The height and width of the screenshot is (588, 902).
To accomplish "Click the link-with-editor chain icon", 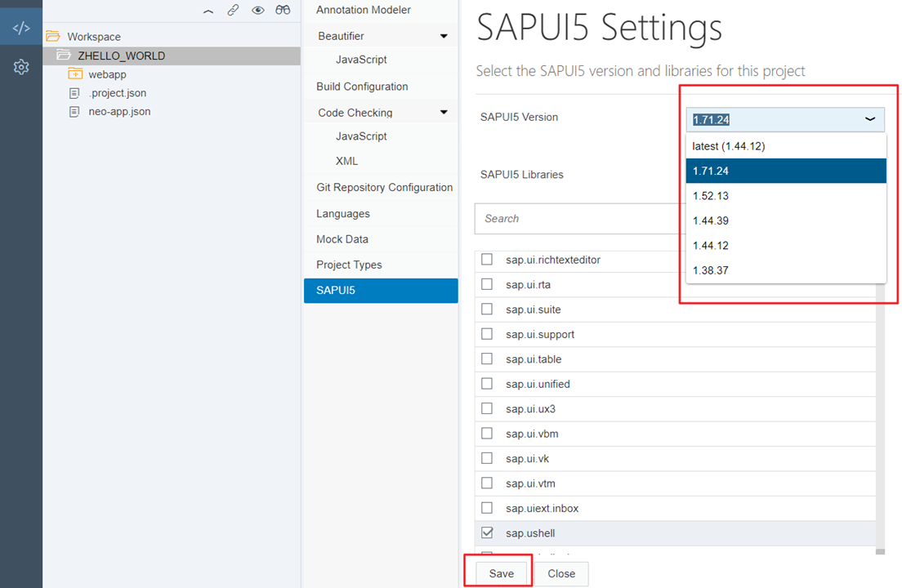I will click(x=233, y=10).
